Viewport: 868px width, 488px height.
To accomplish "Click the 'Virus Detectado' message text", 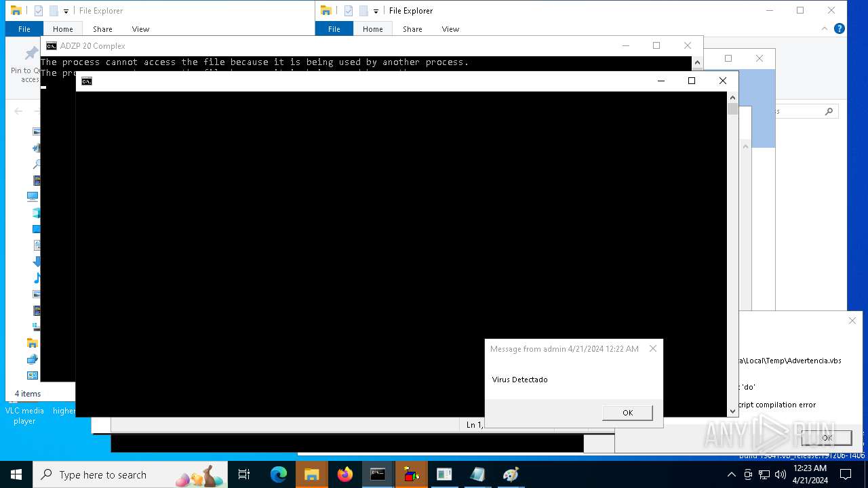I will pos(520,380).
